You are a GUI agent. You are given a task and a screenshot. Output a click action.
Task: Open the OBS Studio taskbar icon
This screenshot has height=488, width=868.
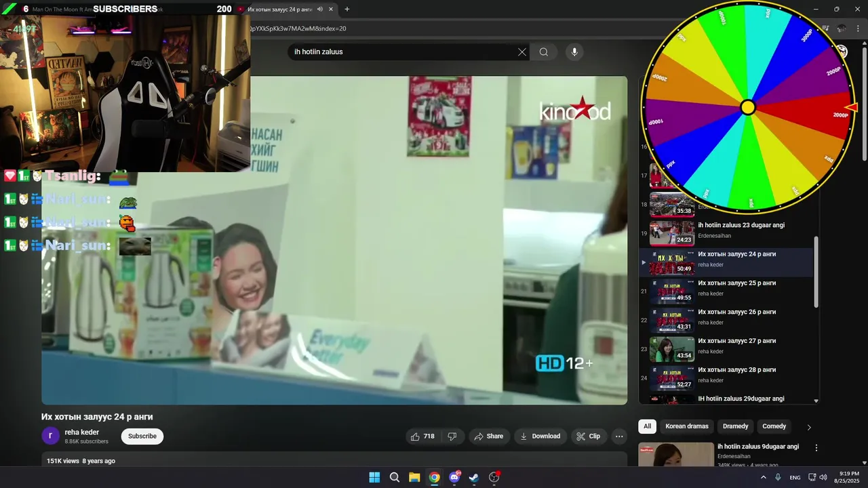coord(494,477)
